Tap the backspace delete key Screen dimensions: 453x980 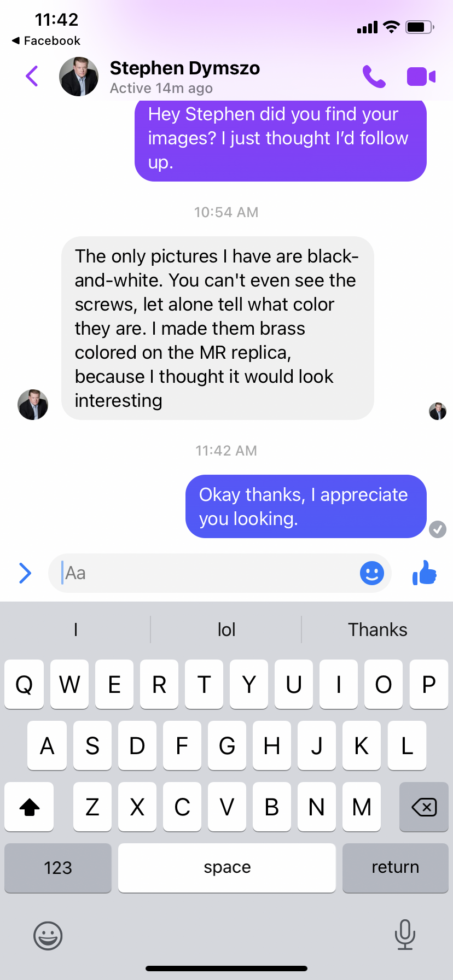[x=424, y=807]
